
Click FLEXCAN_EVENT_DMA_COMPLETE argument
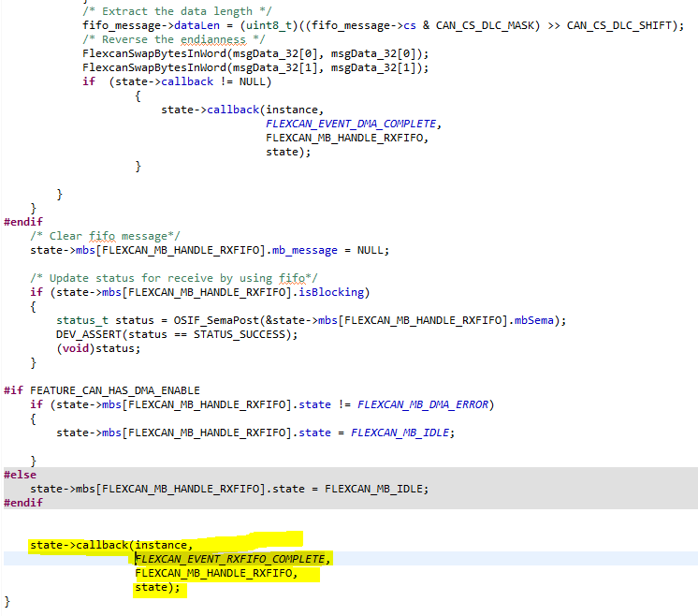351,124
